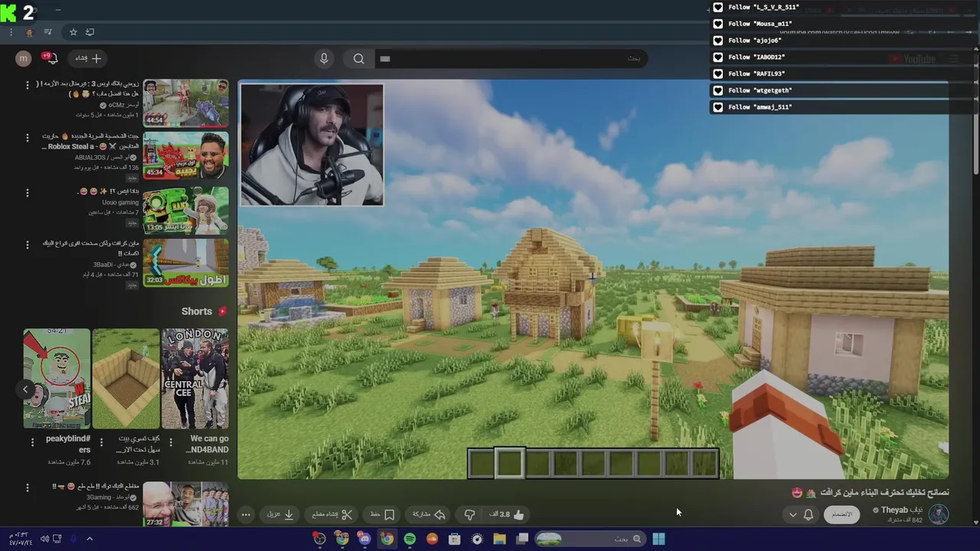980x551 pixels.
Task: Click the Minecraft video player
Action: pyautogui.click(x=593, y=279)
